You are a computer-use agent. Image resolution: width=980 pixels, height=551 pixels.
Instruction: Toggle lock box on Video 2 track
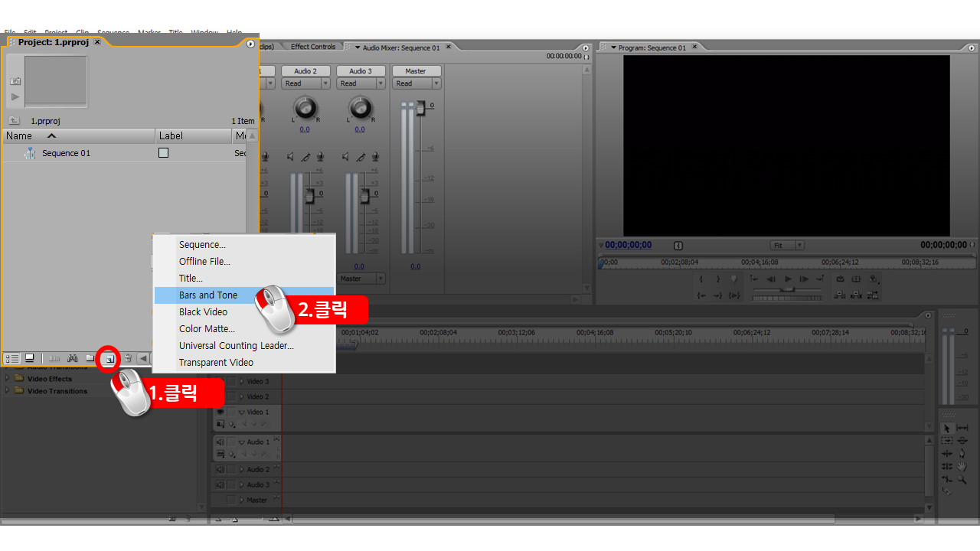[231, 396]
